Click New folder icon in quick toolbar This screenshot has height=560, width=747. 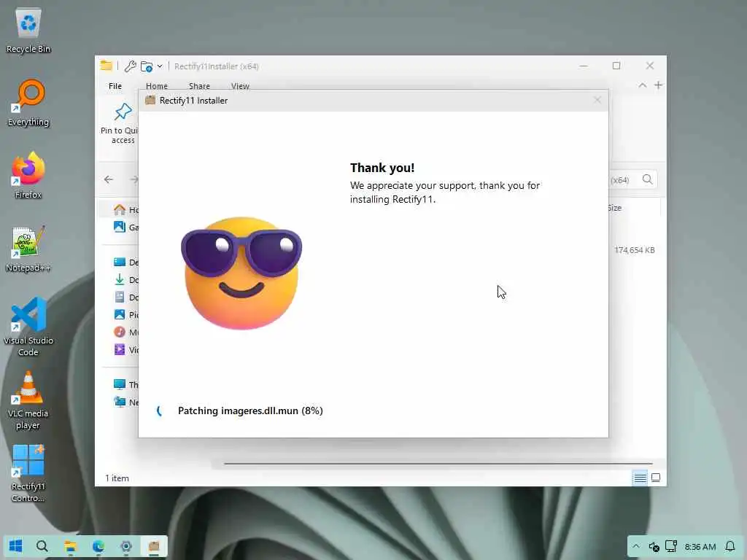click(x=147, y=66)
